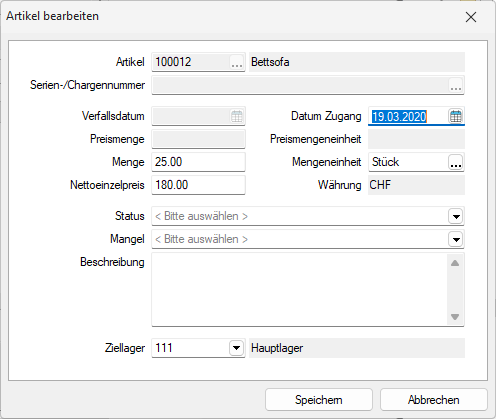Focus the Datum Zugang date field
The height and width of the screenshot is (419, 496).
(x=408, y=116)
